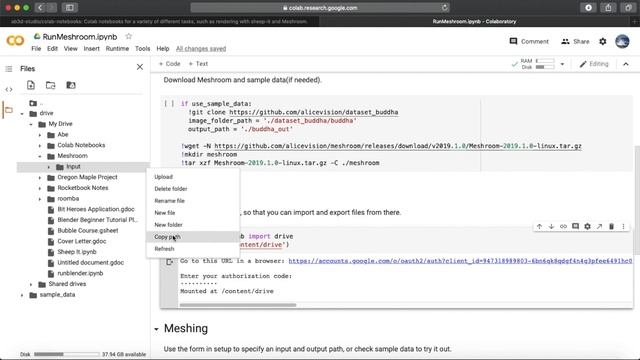
Task: Reload the page in Safari address bar
Action: tap(444, 8)
